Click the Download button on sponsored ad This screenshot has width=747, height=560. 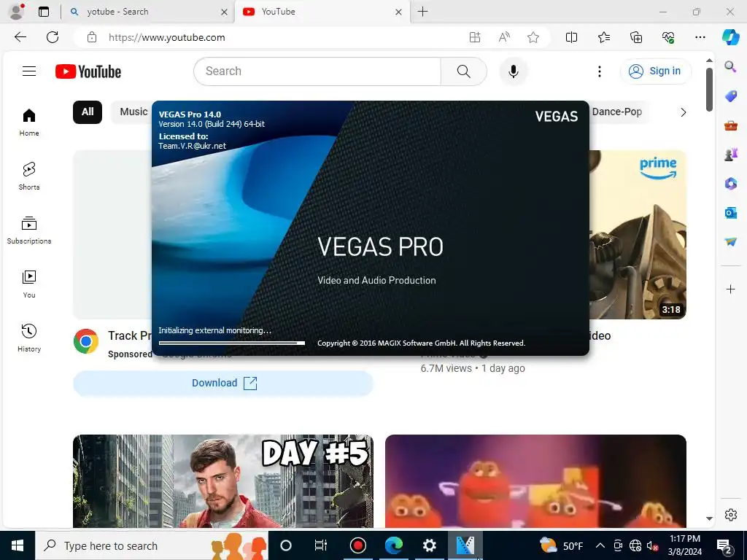tap(223, 383)
